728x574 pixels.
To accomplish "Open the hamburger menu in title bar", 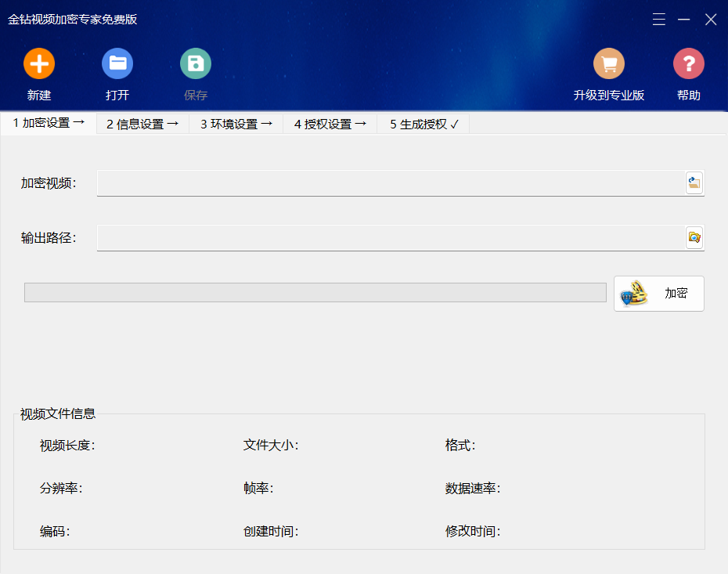I will 659,20.
